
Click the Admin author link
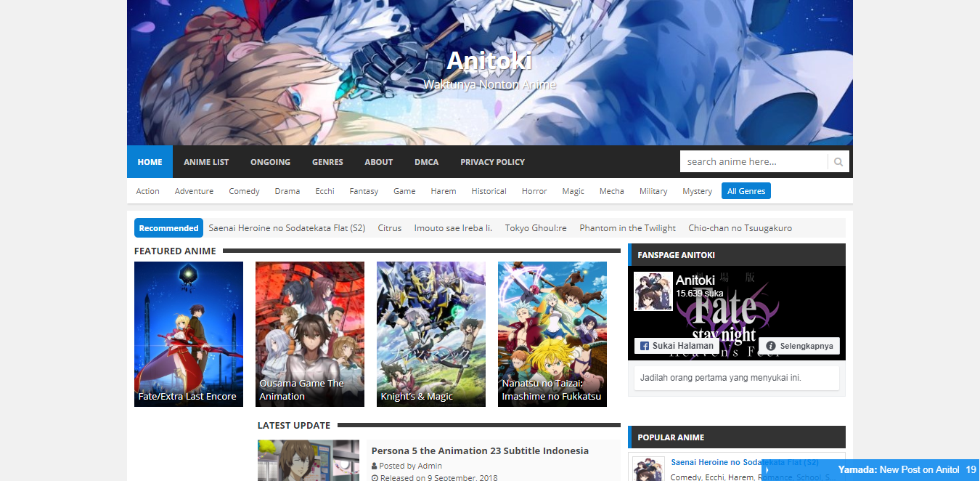(x=430, y=466)
